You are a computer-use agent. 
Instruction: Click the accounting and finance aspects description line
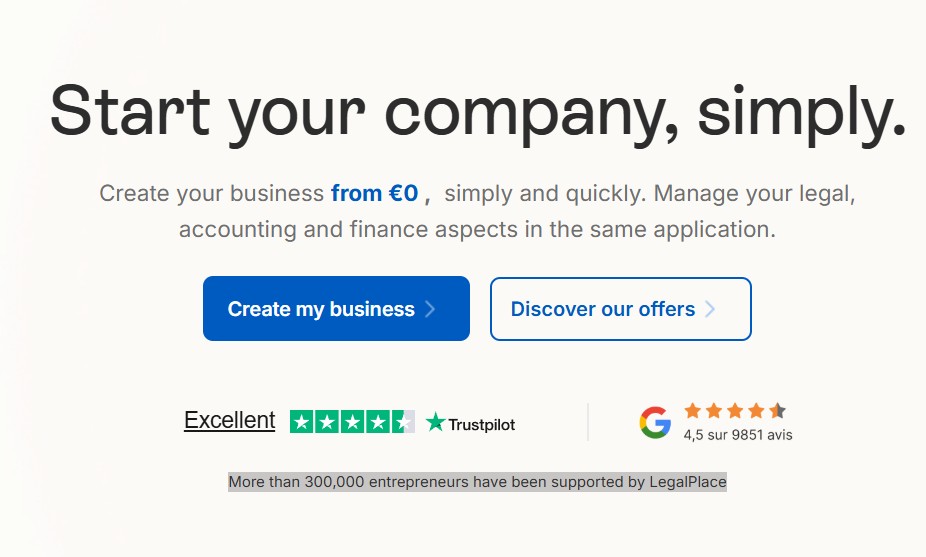click(477, 229)
